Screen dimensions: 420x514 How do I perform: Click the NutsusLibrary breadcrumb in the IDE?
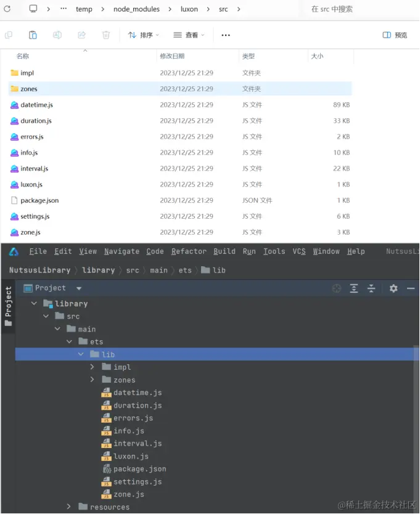pos(39,270)
